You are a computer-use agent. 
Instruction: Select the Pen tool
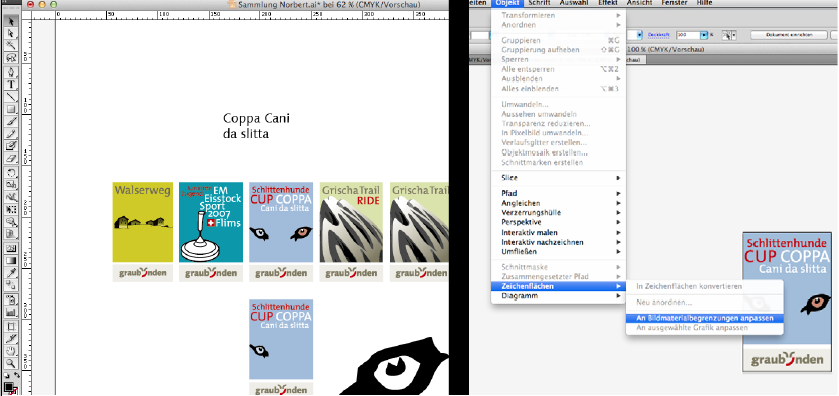11,72
